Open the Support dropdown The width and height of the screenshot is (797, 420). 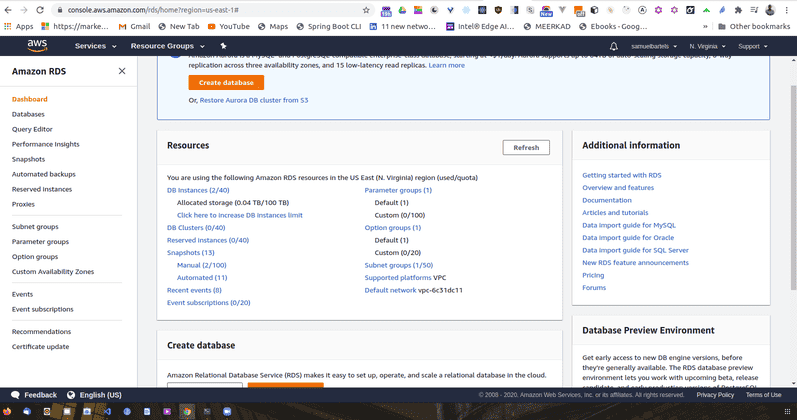tap(753, 46)
